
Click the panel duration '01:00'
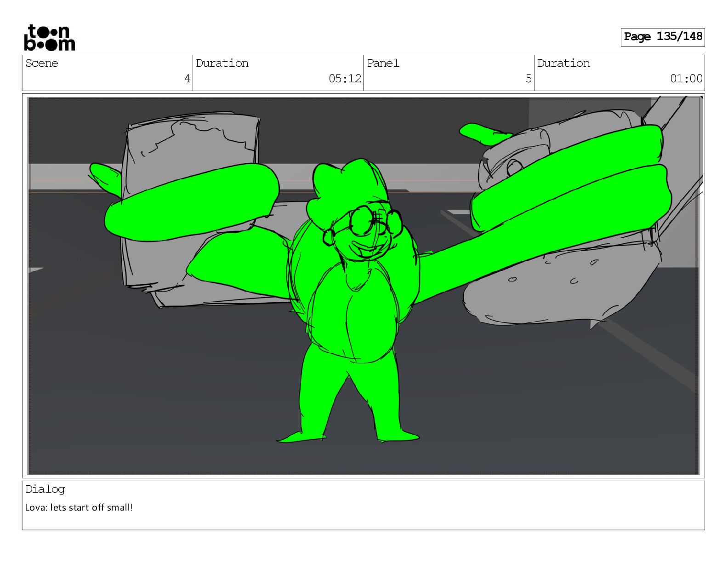[686, 79]
